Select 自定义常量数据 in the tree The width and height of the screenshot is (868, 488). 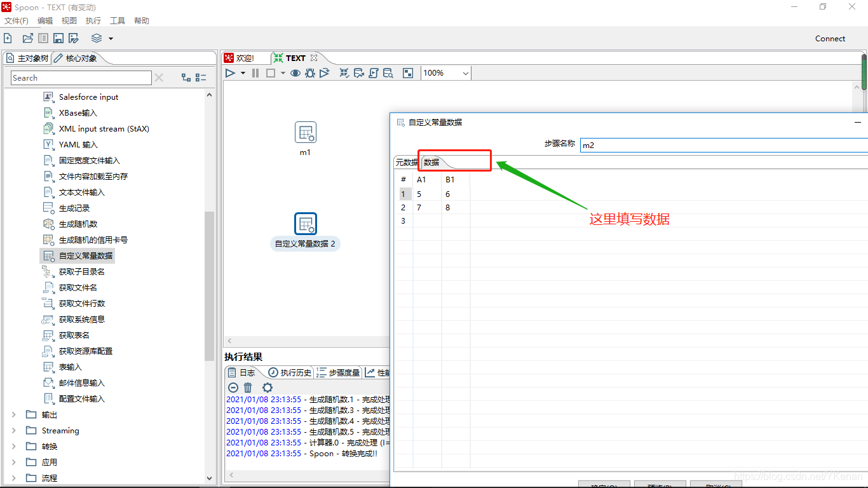pos(86,255)
